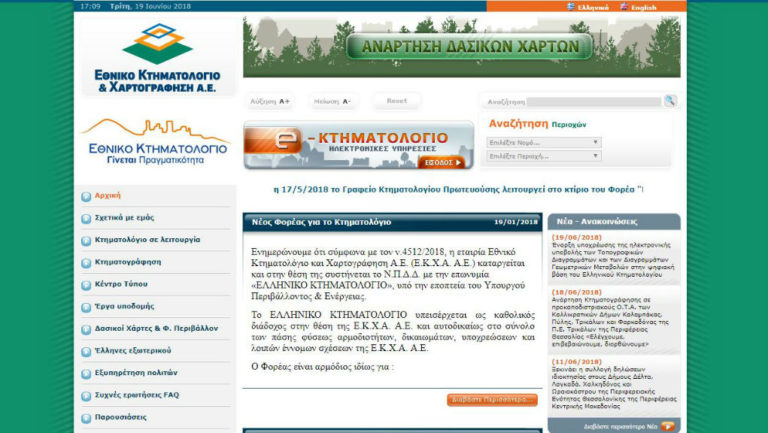Click Αναζήτηση Περιοχών heading
The width and height of the screenshot is (768, 433).
point(537,124)
